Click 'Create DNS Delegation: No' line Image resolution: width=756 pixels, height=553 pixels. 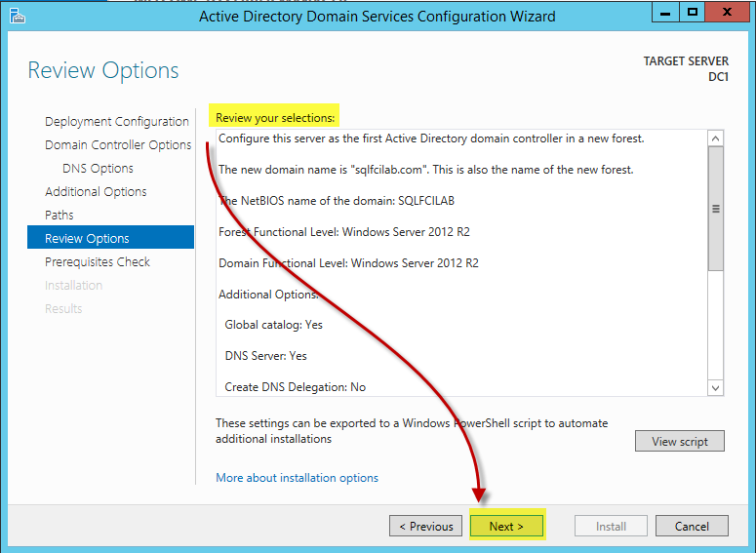tap(295, 387)
